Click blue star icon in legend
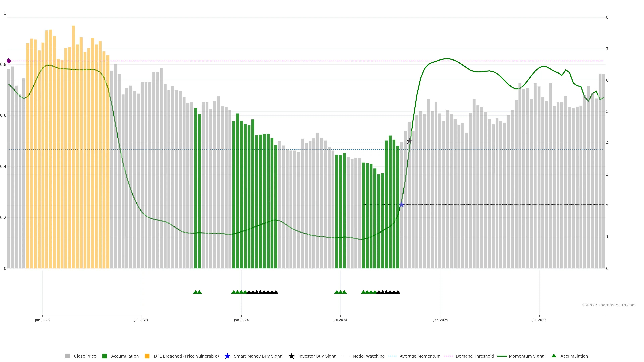The image size is (644, 362). [x=227, y=356]
